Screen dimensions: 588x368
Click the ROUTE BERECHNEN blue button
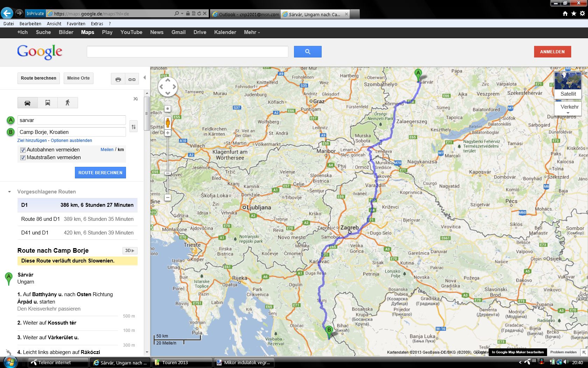click(100, 172)
